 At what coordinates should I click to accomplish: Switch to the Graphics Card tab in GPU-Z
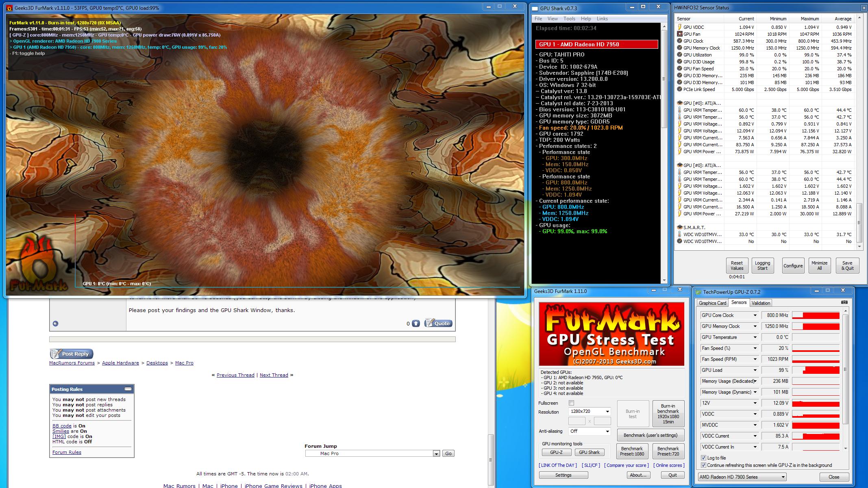(712, 303)
